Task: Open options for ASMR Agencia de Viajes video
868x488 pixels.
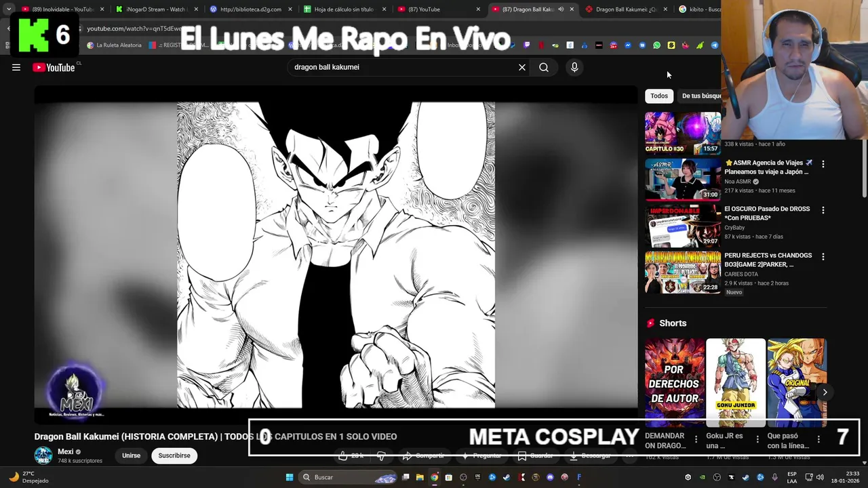Action: pos(823,164)
